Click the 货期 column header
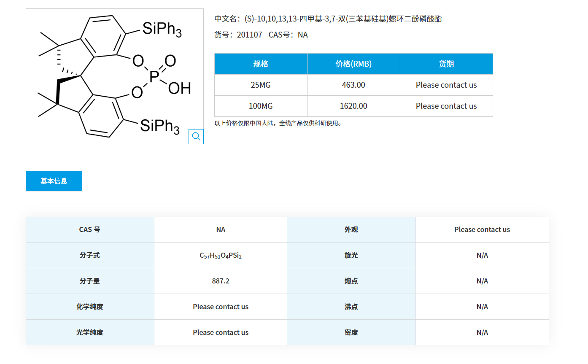Screen dimensions: 588x364 point(446,64)
